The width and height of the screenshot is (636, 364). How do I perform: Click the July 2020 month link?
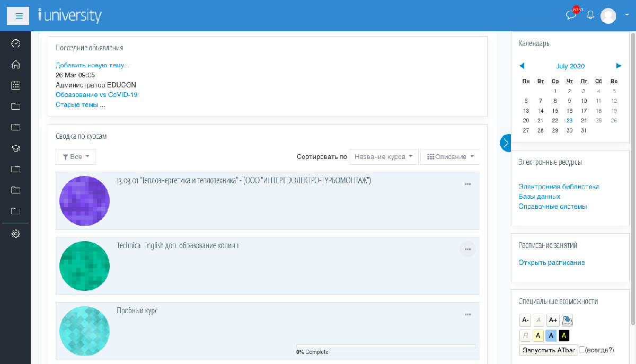click(570, 66)
